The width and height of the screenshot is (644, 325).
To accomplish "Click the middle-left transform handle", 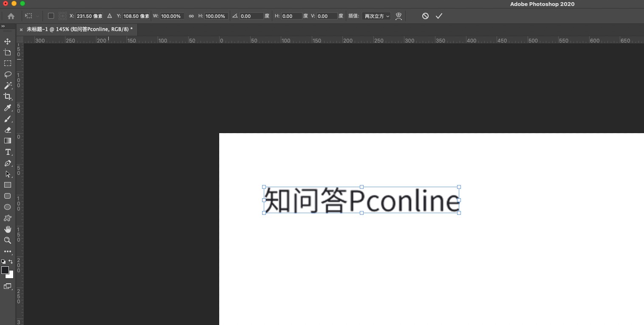I will 264,200.
